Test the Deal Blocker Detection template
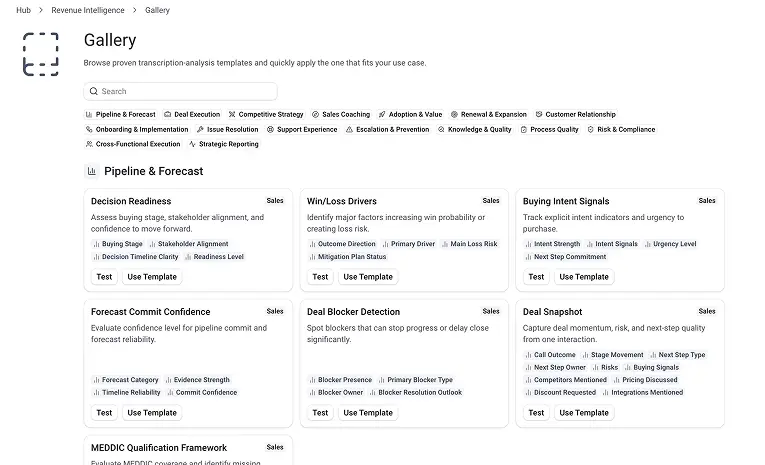This screenshot has width=765, height=465. pos(320,413)
